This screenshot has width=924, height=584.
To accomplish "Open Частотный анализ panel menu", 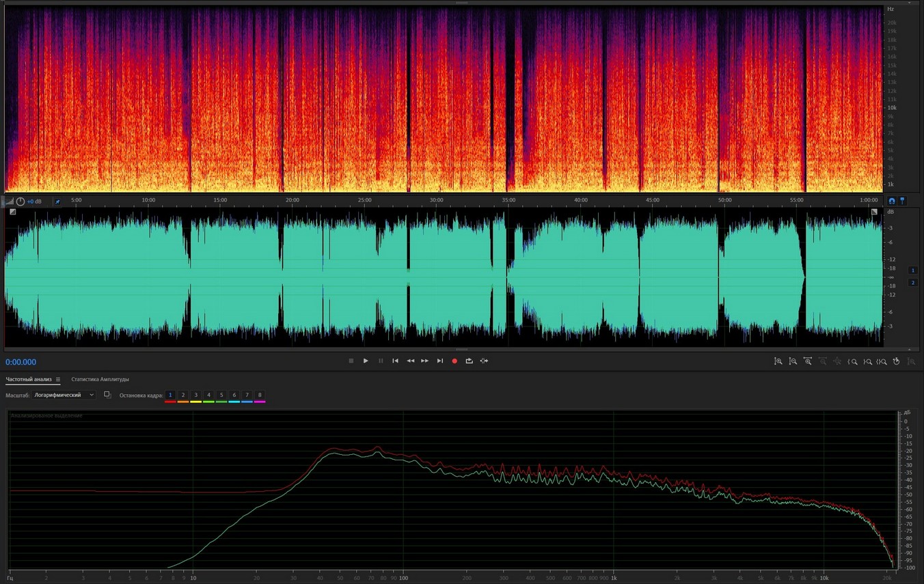I will click(58, 379).
